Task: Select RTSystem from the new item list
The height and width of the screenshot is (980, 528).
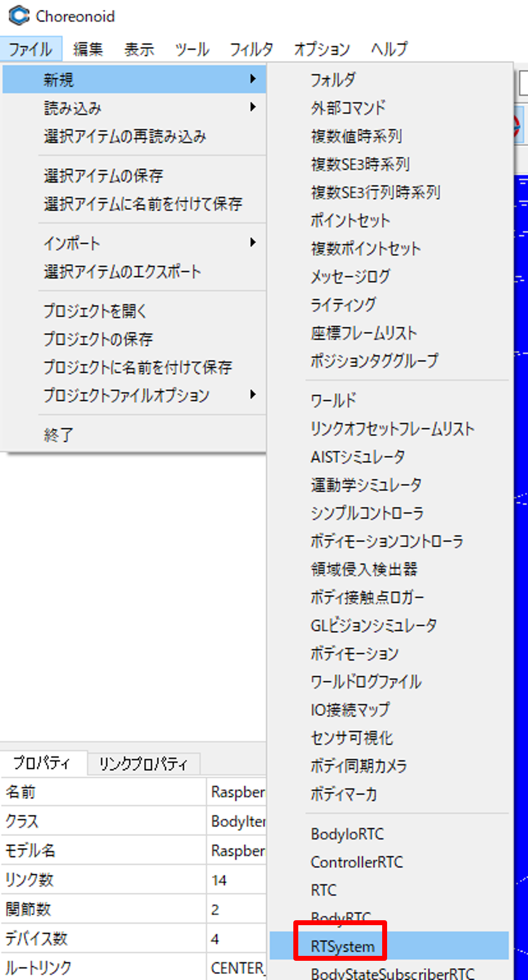Action: click(x=343, y=946)
